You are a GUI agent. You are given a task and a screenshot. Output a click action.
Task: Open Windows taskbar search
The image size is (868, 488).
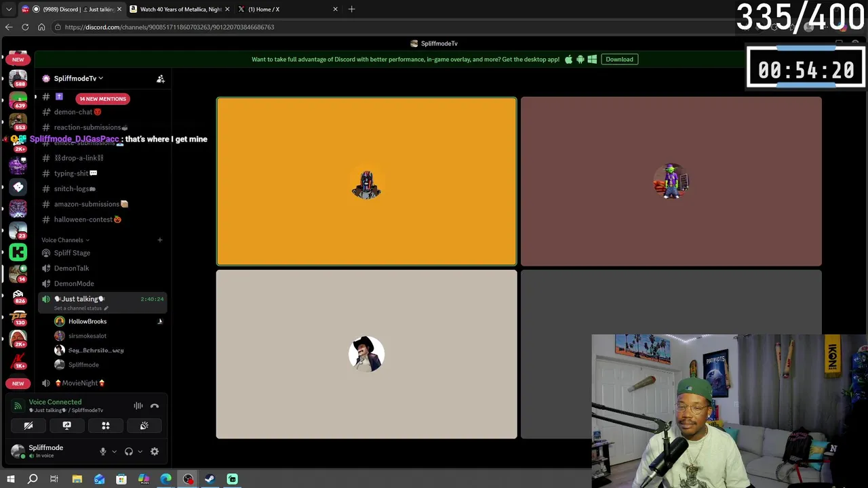[x=32, y=479]
